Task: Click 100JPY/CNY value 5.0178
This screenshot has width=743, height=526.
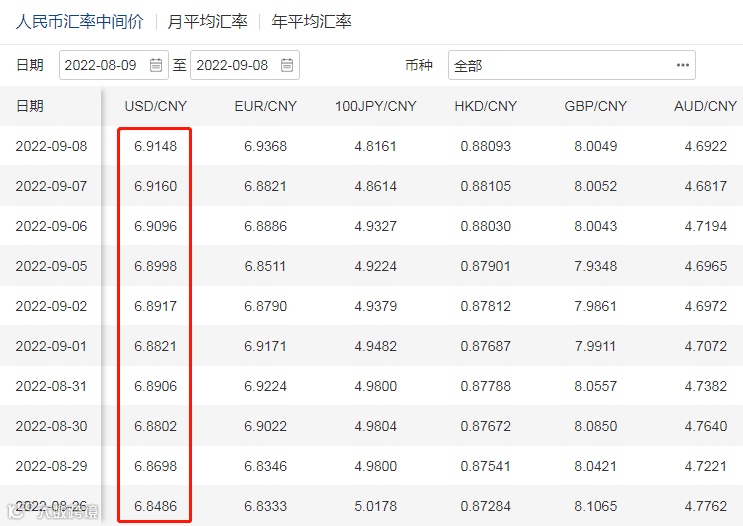Action: pos(375,506)
